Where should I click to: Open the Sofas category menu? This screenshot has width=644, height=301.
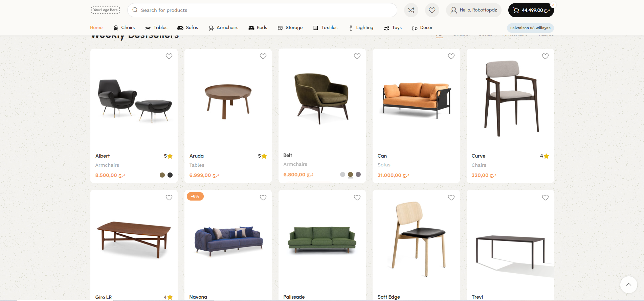tap(188, 28)
